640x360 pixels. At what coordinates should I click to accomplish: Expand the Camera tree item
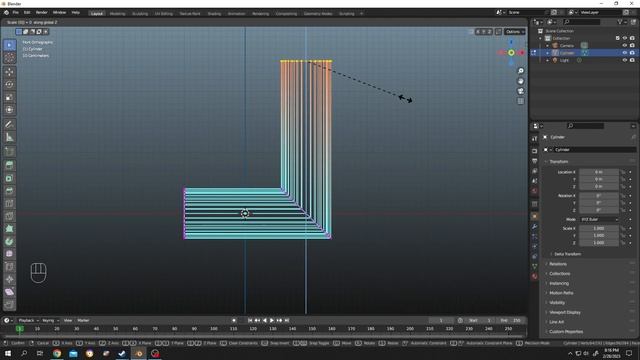tap(547, 45)
